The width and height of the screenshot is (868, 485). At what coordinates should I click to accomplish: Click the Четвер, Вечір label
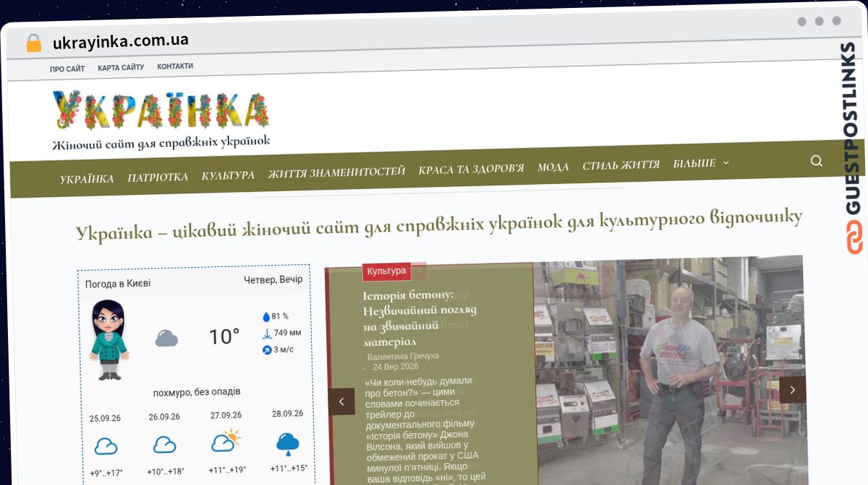273,279
